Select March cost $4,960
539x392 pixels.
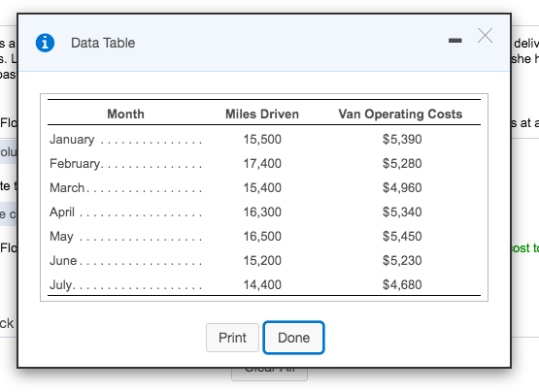click(x=402, y=188)
